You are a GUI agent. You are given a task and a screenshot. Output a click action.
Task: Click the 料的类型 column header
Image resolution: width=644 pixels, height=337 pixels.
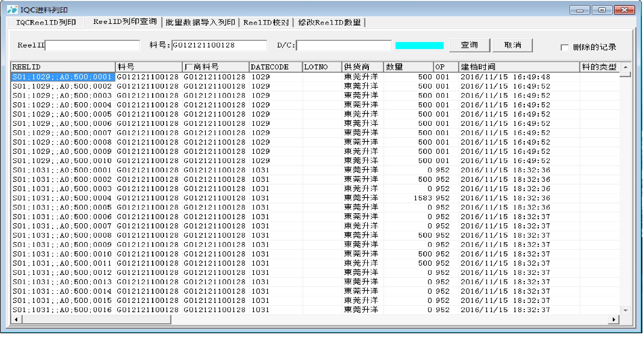pyautogui.click(x=600, y=67)
